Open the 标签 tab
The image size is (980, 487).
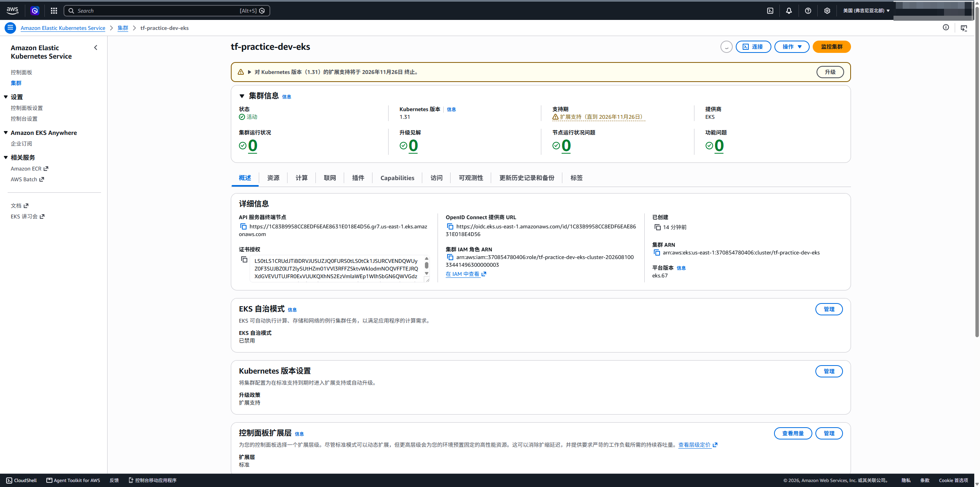tap(577, 178)
